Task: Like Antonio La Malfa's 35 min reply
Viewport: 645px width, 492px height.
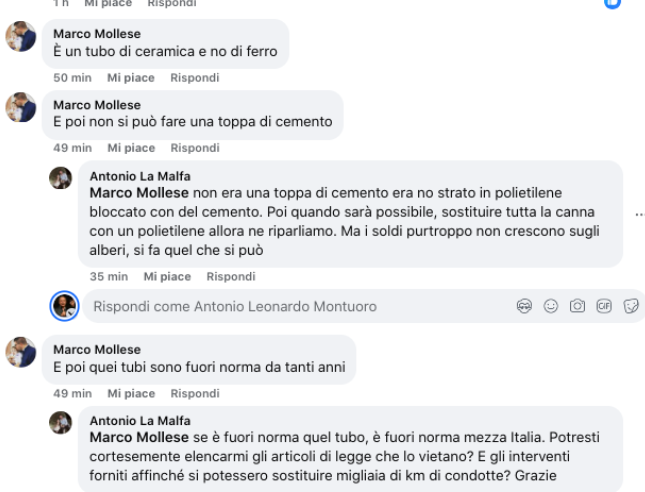Action: (167, 276)
